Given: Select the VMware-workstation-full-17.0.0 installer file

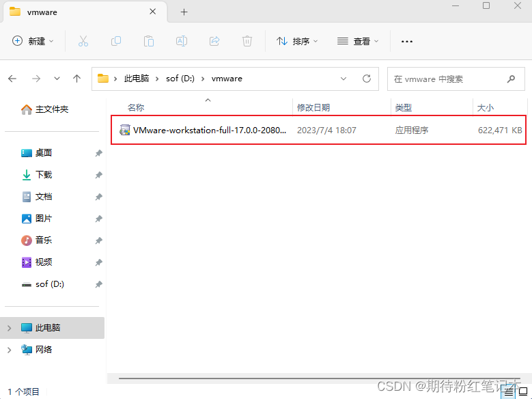Looking at the screenshot, I should pos(318,130).
